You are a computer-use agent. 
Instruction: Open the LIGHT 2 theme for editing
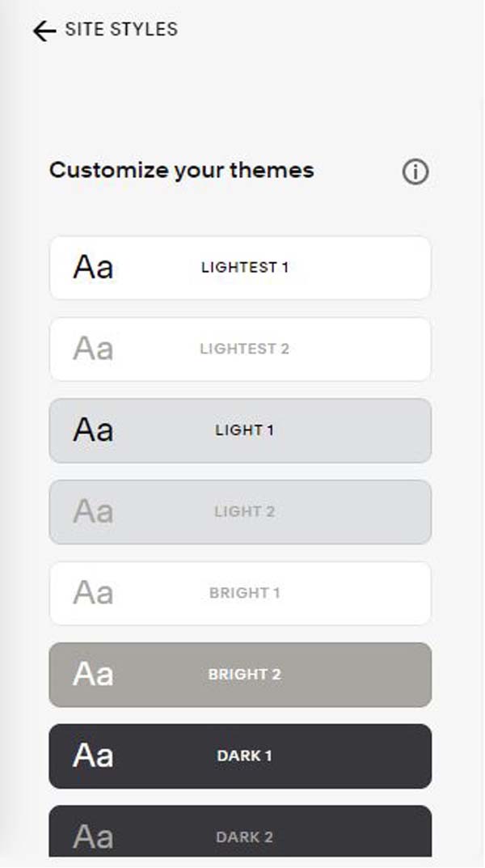(x=240, y=512)
